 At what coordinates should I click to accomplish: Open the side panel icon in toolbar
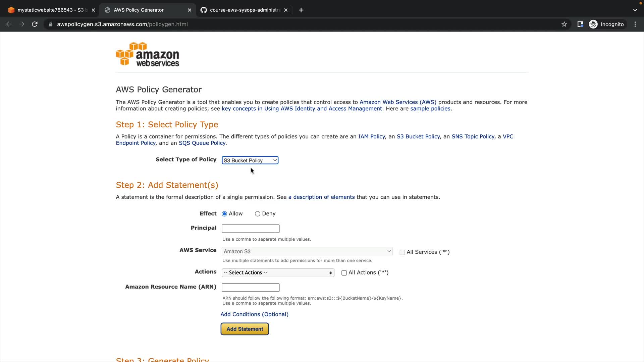tap(580, 24)
